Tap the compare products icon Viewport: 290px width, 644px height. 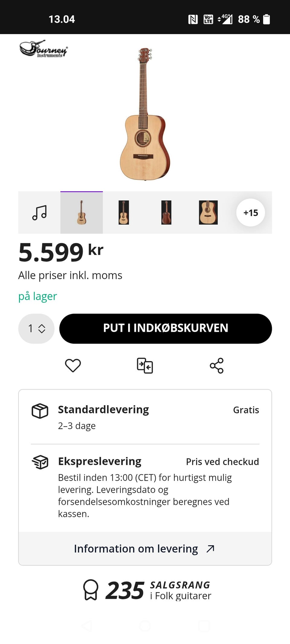(x=145, y=366)
